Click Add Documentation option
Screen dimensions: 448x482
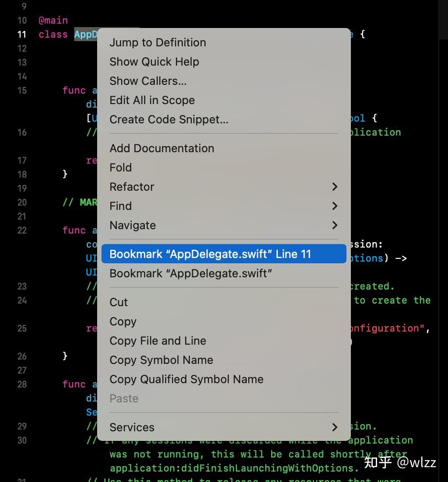pyautogui.click(x=161, y=148)
